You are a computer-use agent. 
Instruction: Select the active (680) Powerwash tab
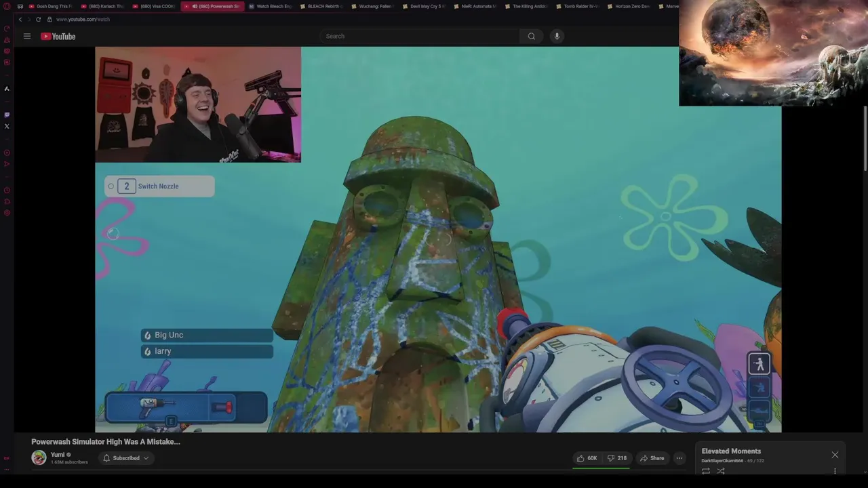pyautogui.click(x=212, y=6)
